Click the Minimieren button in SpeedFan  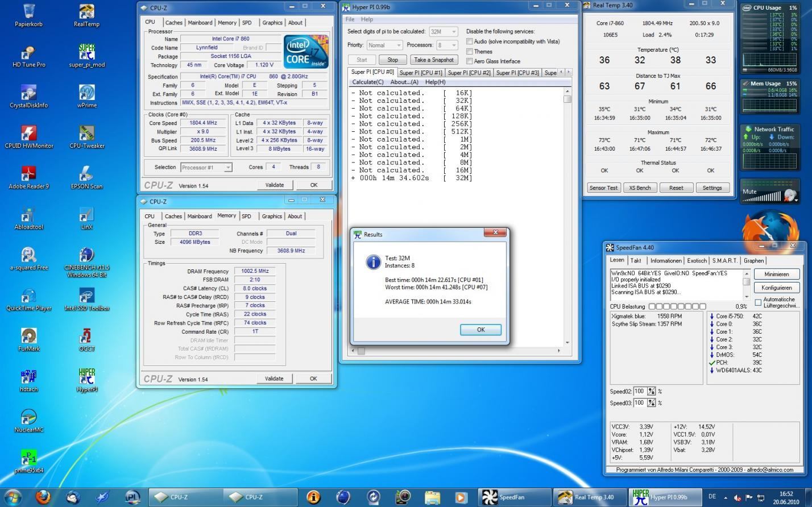point(776,274)
